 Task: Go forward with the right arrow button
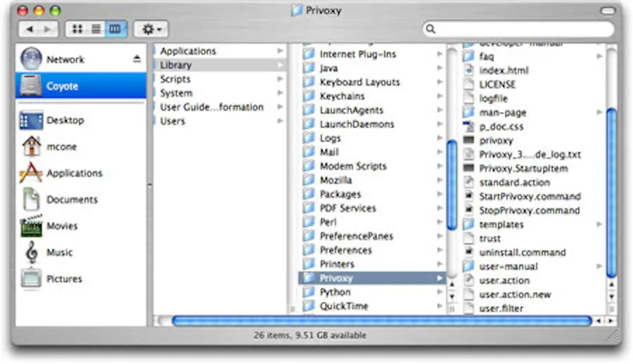pos(48,29)
